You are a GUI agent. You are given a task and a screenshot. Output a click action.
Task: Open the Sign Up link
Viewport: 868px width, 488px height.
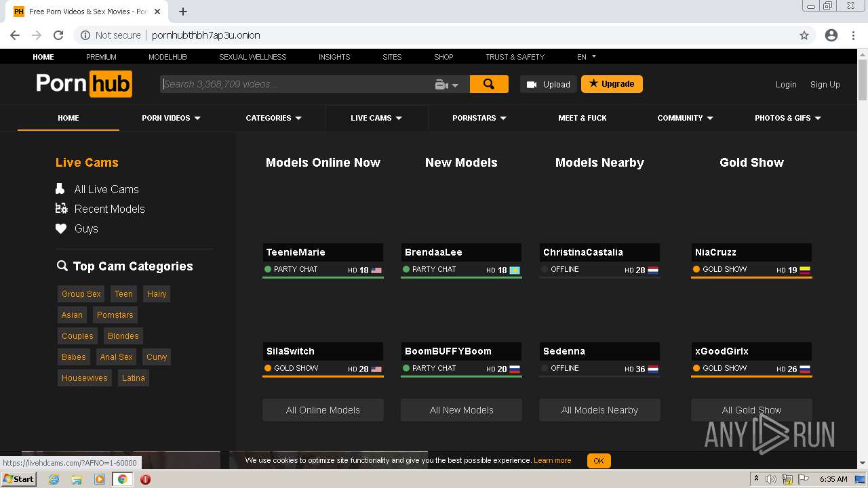(825, 85)
